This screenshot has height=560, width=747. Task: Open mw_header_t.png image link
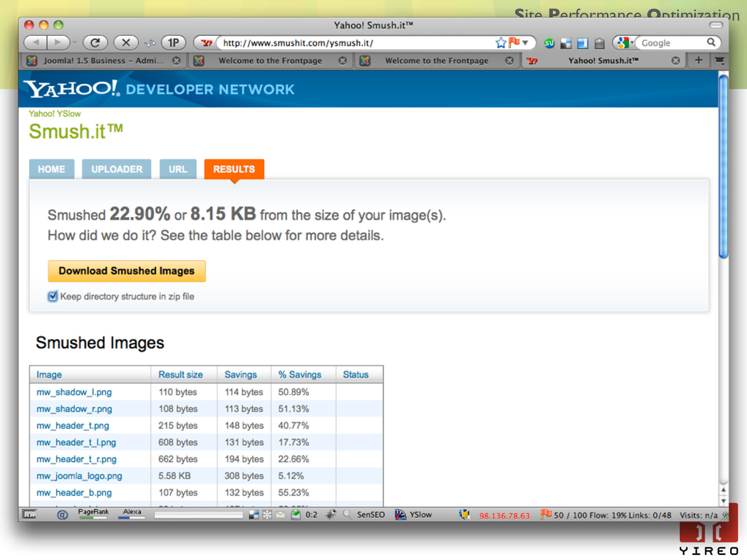tap(73, 426)
